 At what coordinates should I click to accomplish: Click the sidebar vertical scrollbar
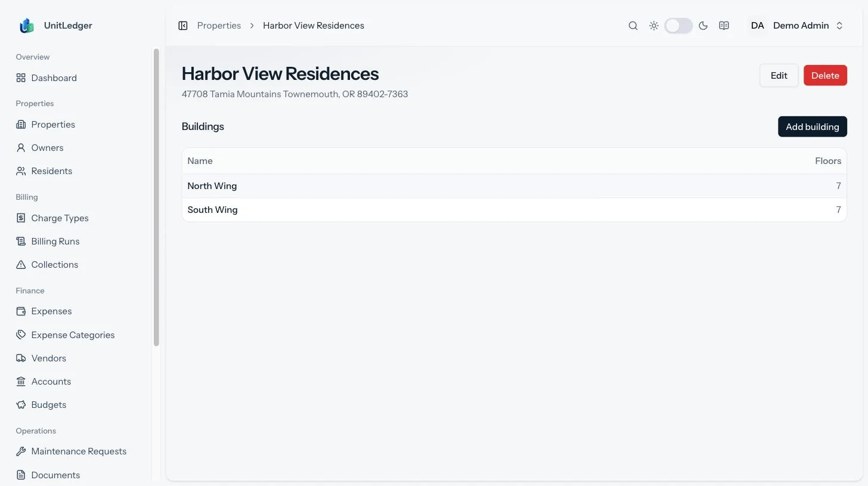pos(156,197)
